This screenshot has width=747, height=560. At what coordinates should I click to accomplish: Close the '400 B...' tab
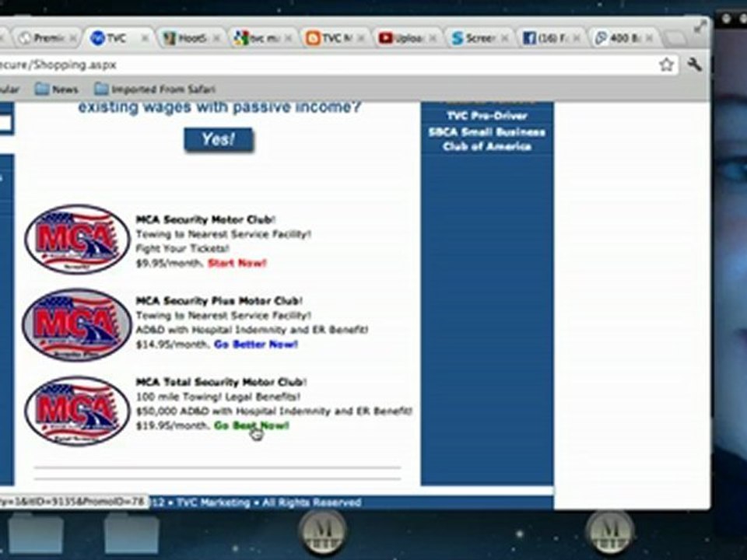pyautogui.click(x=649, y=39)
